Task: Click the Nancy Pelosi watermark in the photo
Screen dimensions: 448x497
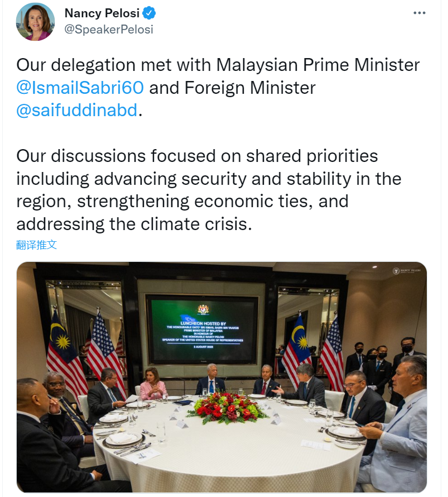Action: tap(407, 271)
